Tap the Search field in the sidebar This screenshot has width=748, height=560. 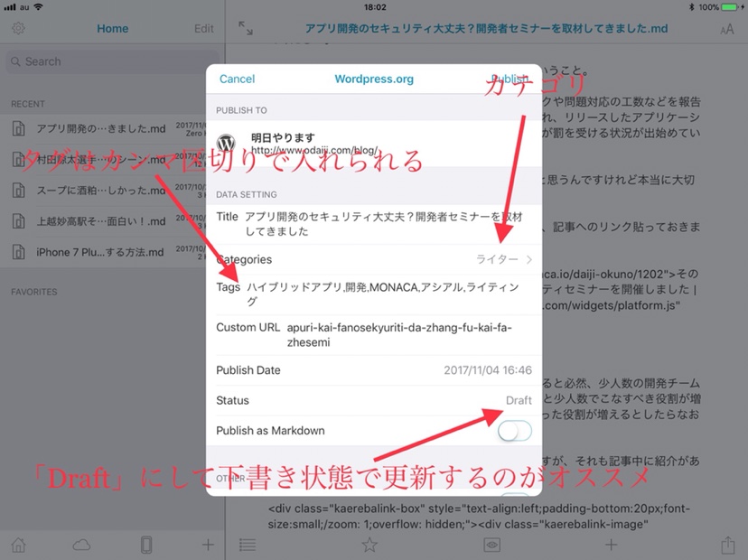tap(113, 61)
